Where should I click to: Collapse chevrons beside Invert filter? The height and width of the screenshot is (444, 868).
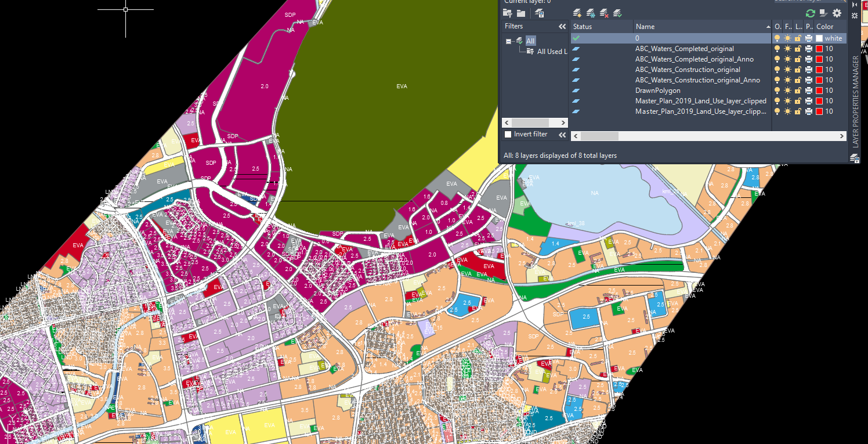pos(562,135)
